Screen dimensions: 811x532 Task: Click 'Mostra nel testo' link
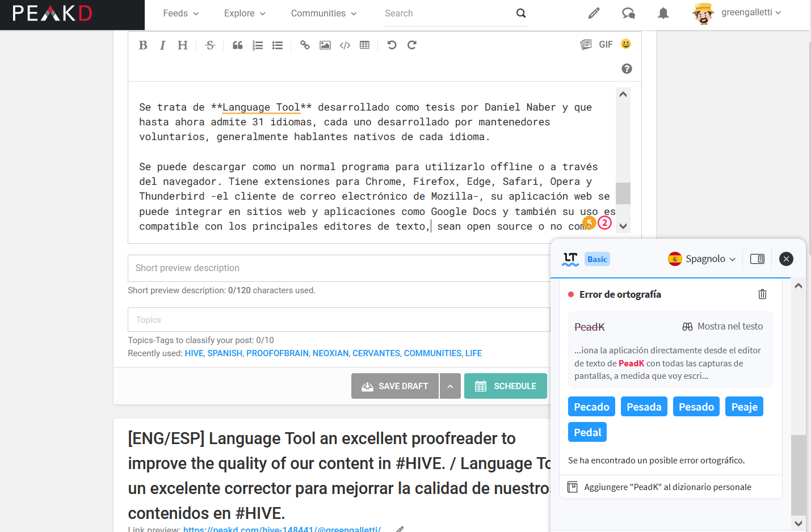point(722,327)
